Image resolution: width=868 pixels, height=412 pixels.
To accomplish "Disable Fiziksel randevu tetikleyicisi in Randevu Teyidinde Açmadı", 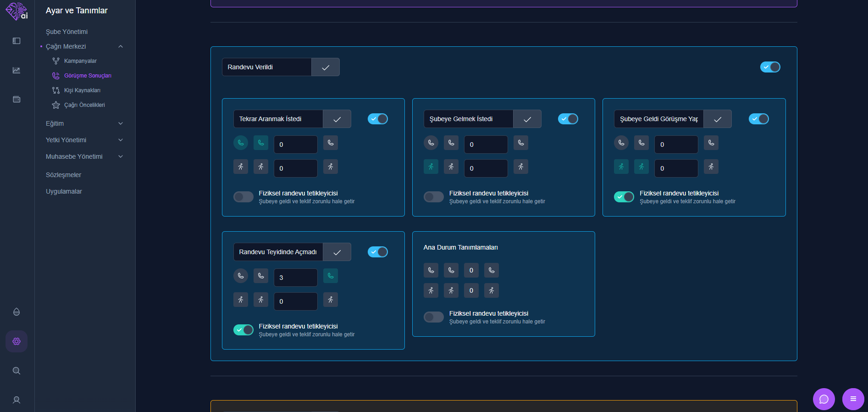I will [x=243, y=330].
